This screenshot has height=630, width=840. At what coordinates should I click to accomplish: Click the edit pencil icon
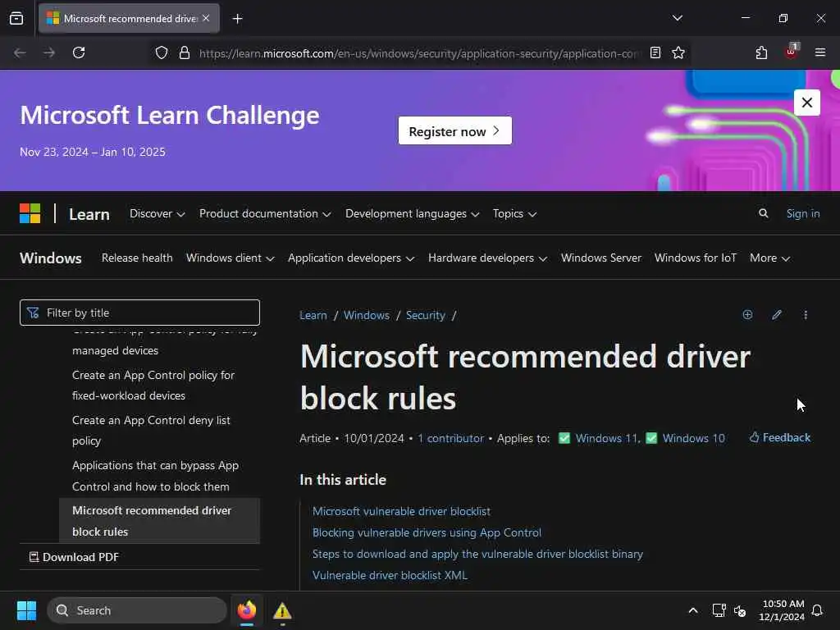click(x=777, y=315)
